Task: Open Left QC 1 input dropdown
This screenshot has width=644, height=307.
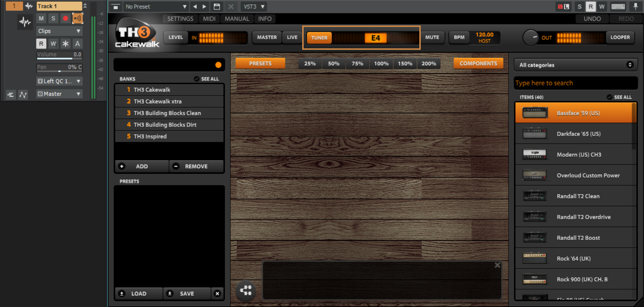Action: [59, 81]
